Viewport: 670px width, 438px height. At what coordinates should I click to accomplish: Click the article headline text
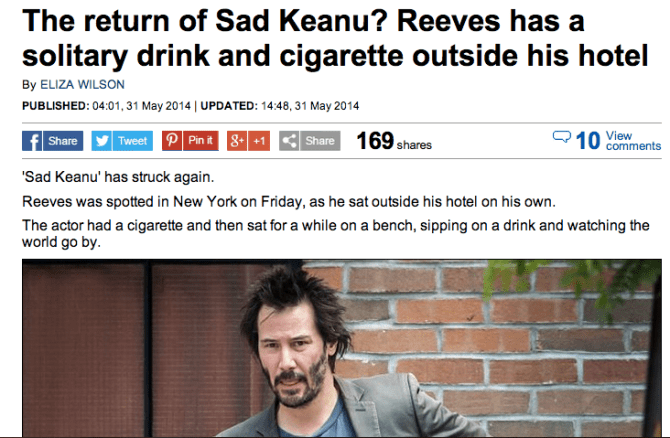pyautogui.click(x=335, y=38)
